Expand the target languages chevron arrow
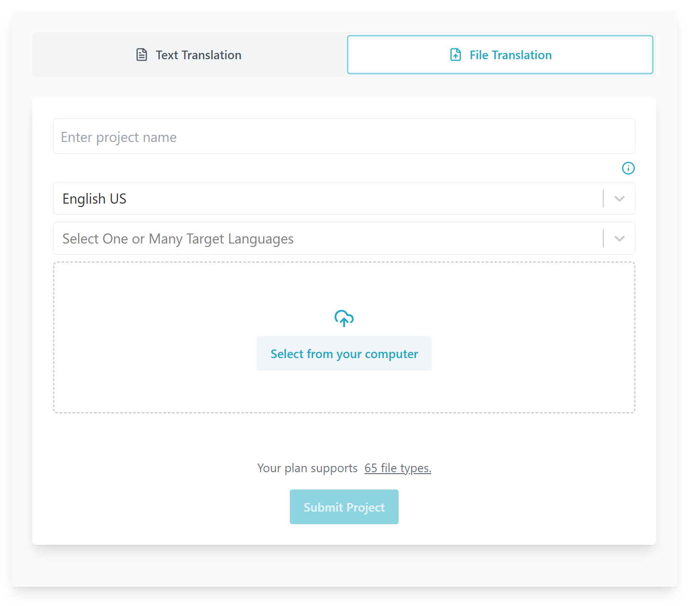Image resolution: width=700 pixels, height=606 pixels. tap(620, 239)
